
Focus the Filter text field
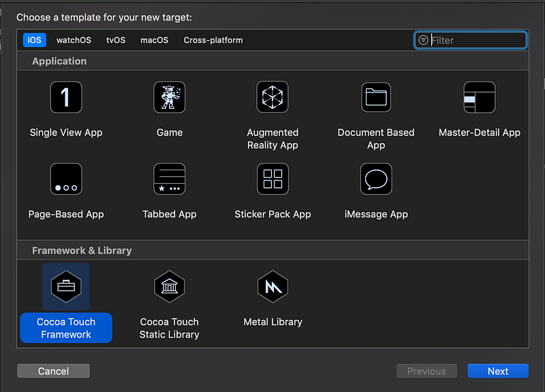[470, 40]
